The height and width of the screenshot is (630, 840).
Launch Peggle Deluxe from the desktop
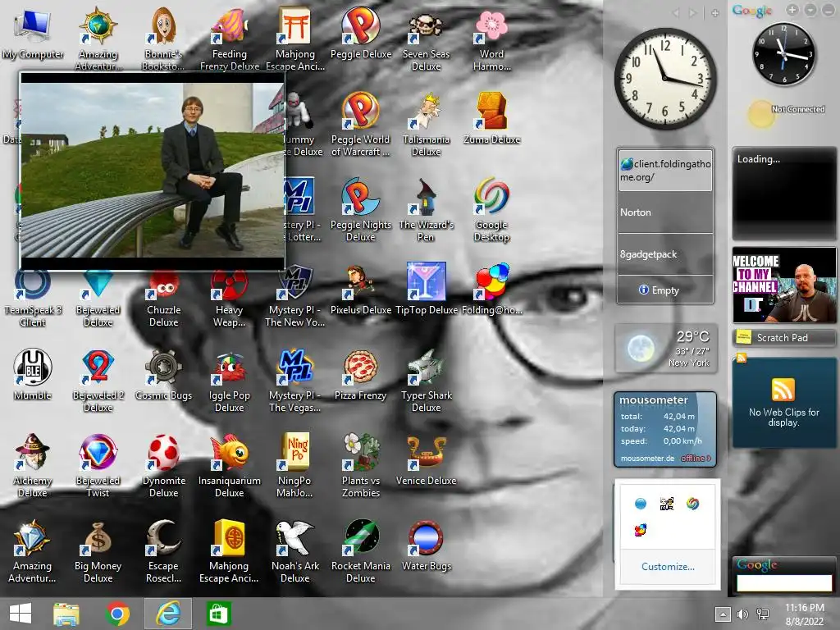pyautogui.click(x=361, y=33)
